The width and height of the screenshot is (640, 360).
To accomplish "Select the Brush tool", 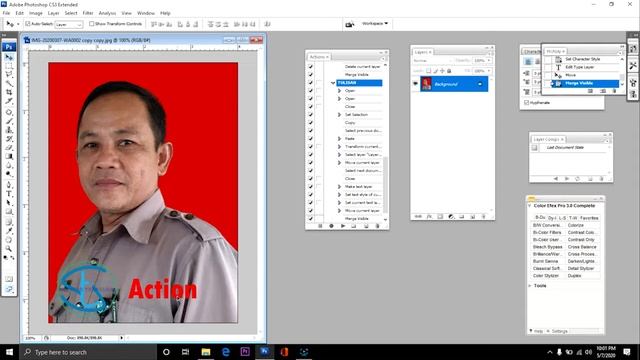I will (x=9, y=121).
